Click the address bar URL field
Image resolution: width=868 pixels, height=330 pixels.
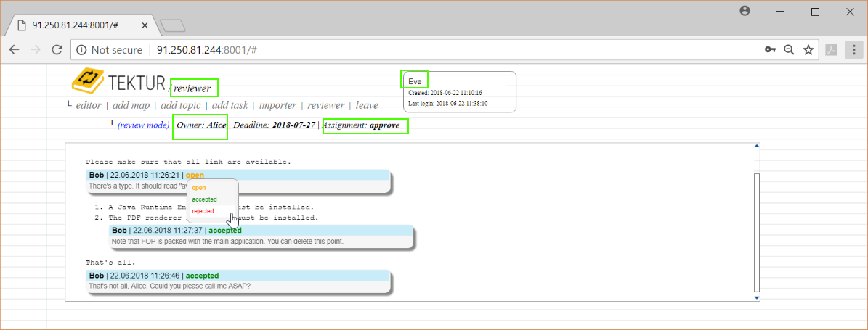coord(436,50)
